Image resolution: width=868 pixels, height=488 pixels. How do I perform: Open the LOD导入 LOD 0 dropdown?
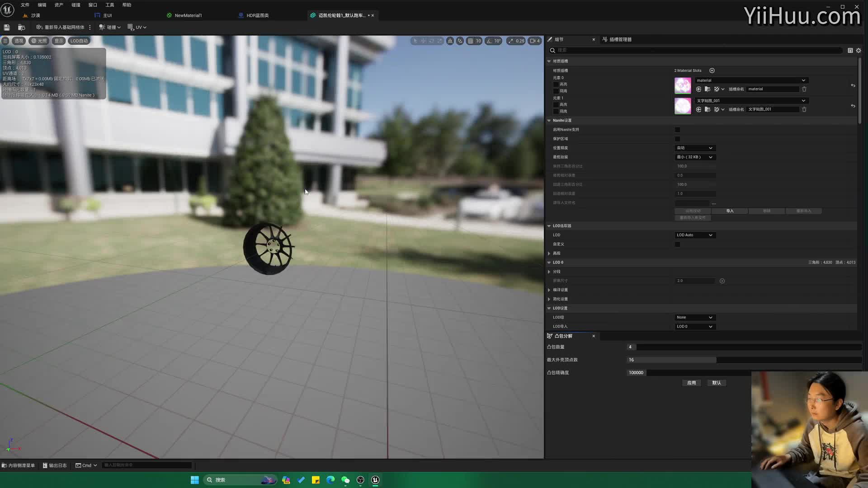click(x=695, y=327)
